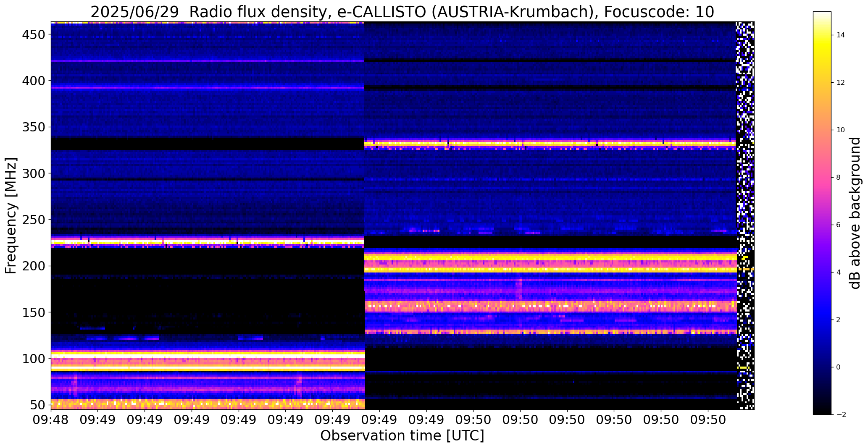
Task: Click the 350 frequency tick label
Action: pyautogui.click(x=34, y=127)
